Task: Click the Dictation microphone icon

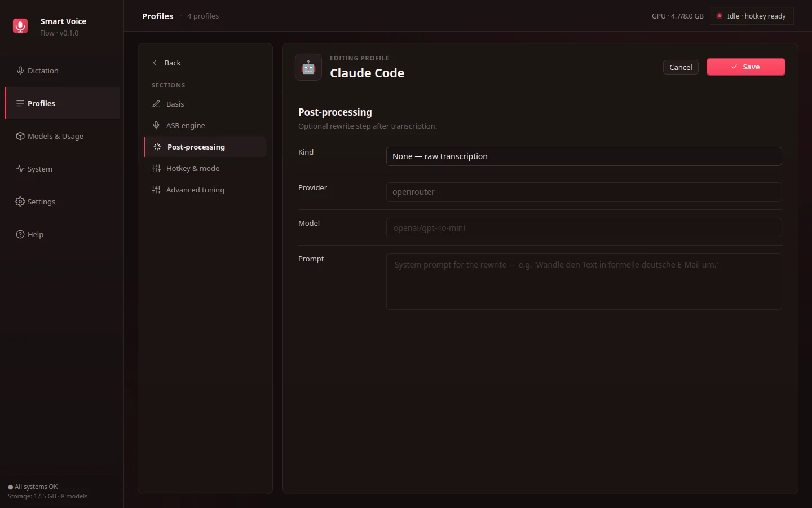Action: (20, 71)
